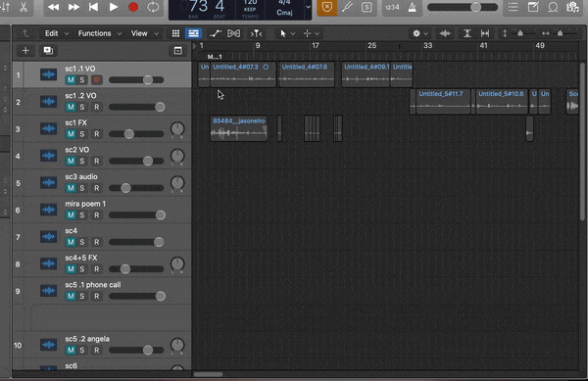Open the gear Snap settings menu
This screenshot has width=588, height=381.
[419, 33]
